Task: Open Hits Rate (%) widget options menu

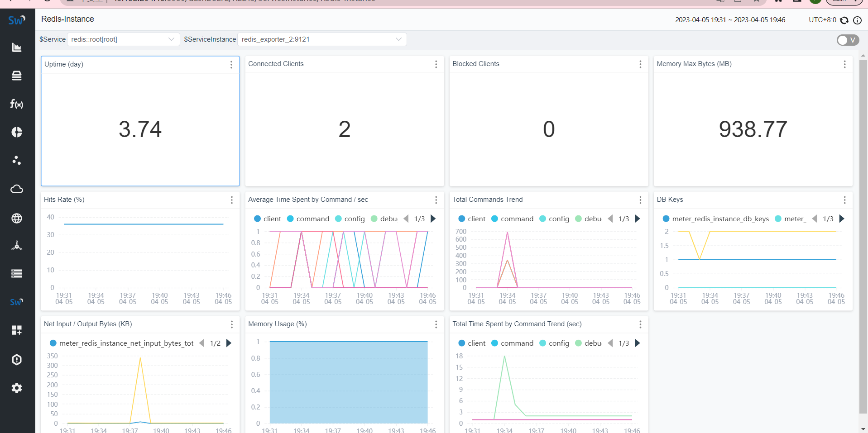Action: 232,200
